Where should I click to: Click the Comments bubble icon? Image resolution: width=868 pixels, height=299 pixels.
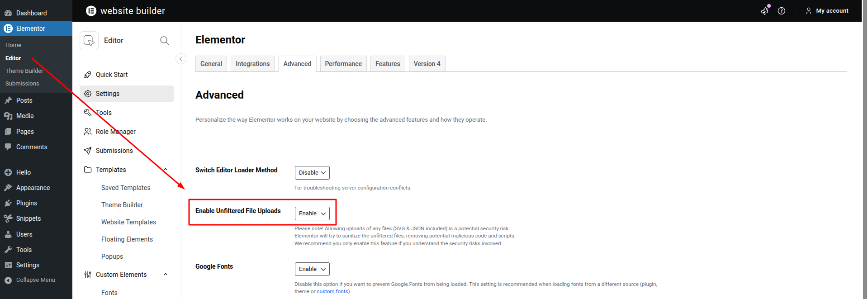point(8,147)
